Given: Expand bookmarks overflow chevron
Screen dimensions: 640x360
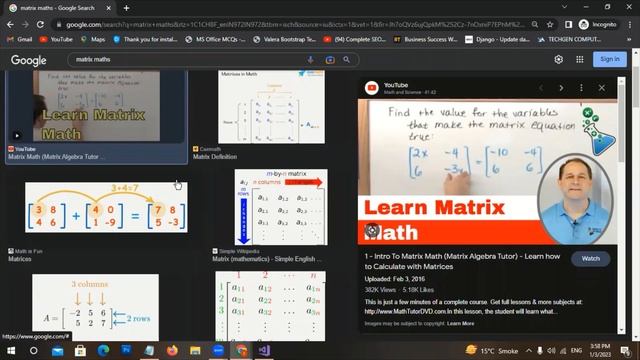Looking at the screenshot, I should [x=629, y=40].
